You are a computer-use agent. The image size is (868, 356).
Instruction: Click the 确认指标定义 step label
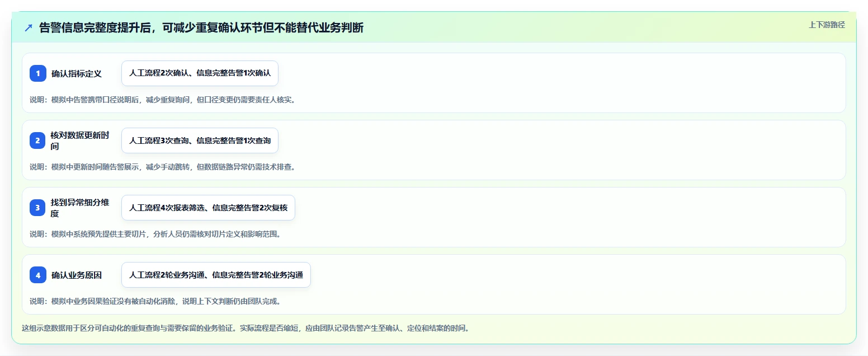point(77,73)
